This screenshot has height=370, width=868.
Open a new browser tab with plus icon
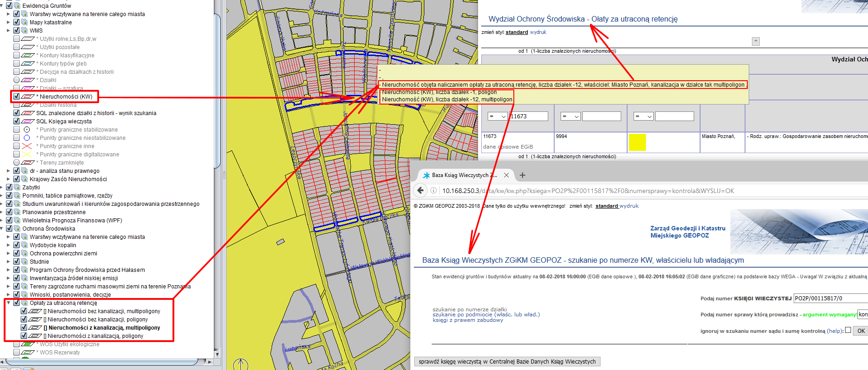point(522,175)
